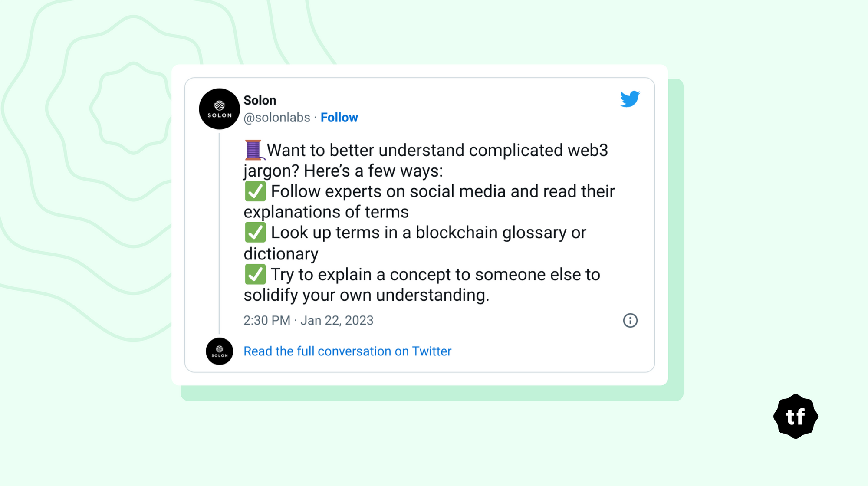Image resolution: width=868 pixels, height=486 pixels.
Task: Click the large Solon profile avatar
Action: (219, 109)
